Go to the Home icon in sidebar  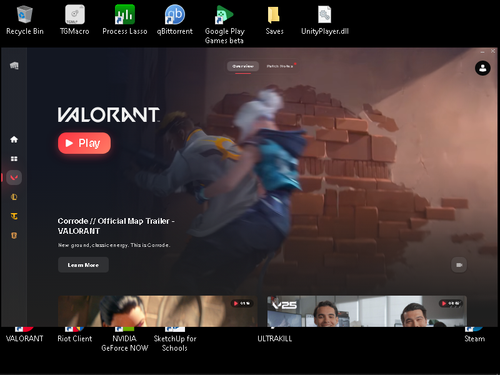click(14, 139)
